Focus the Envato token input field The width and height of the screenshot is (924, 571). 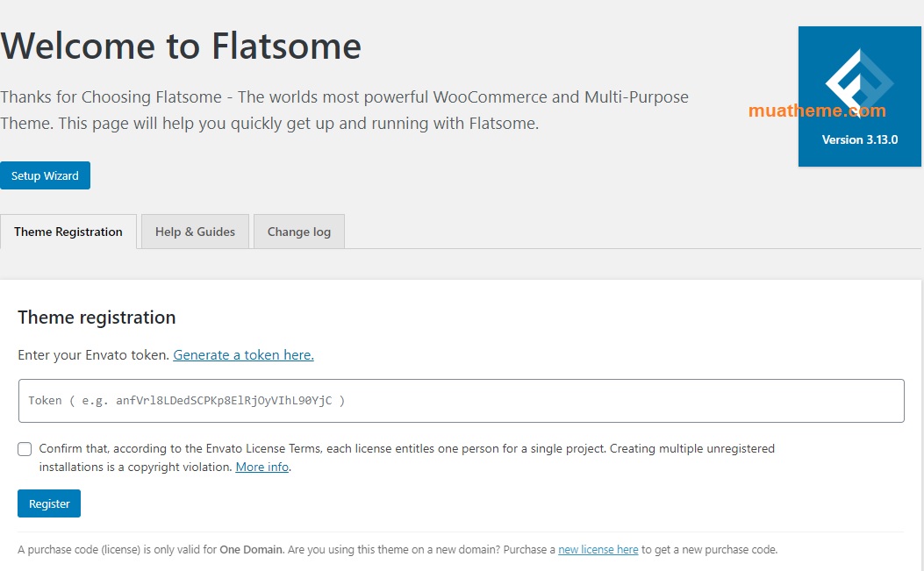coord(462,401)
